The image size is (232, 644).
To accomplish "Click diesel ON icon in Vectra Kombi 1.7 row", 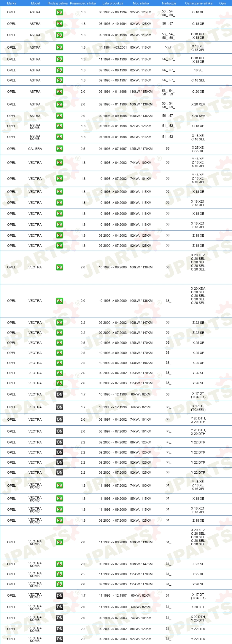I will pyautogui.click(x=59, y=595).
